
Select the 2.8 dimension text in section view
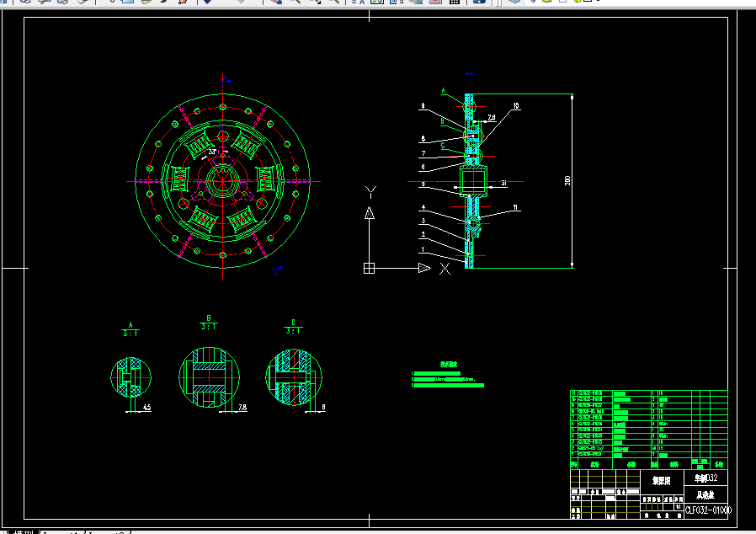click(x=492, y=117)
